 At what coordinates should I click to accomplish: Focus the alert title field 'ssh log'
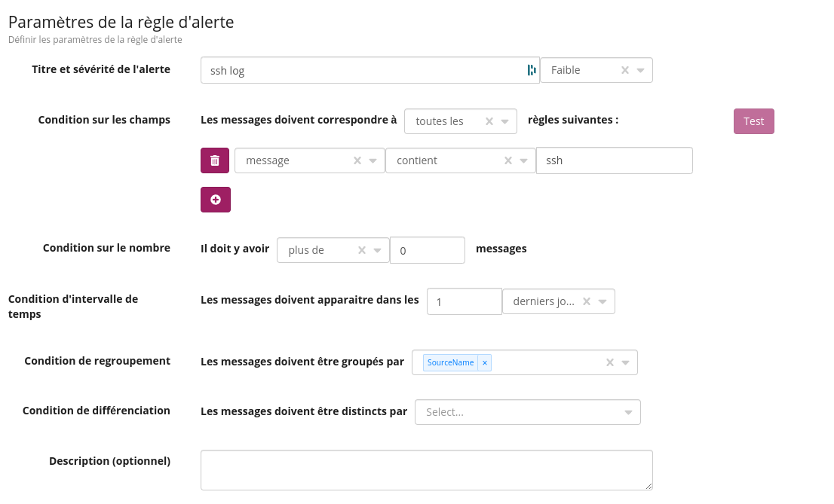pyautogui.click(x=362, y=71)
